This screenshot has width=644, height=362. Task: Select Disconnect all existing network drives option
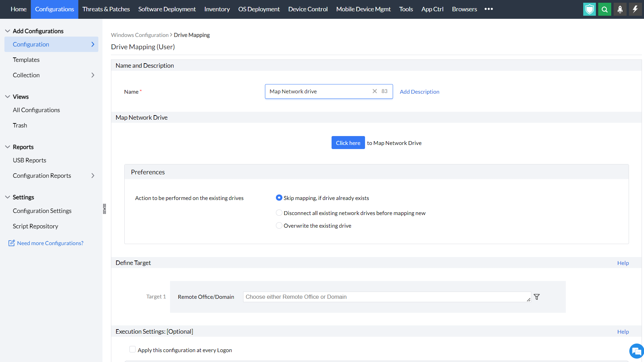pos(279,213)
